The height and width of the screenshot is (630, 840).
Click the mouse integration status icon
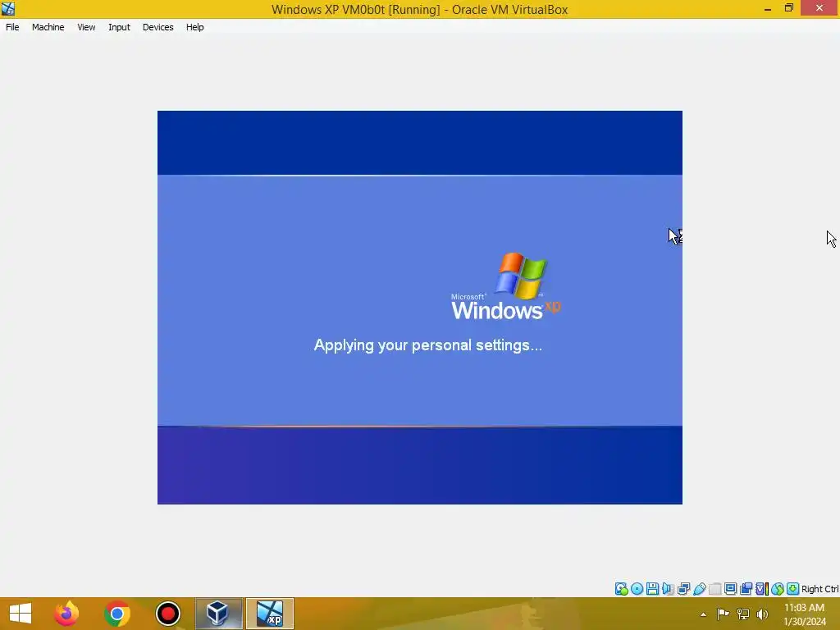point(778,589)
